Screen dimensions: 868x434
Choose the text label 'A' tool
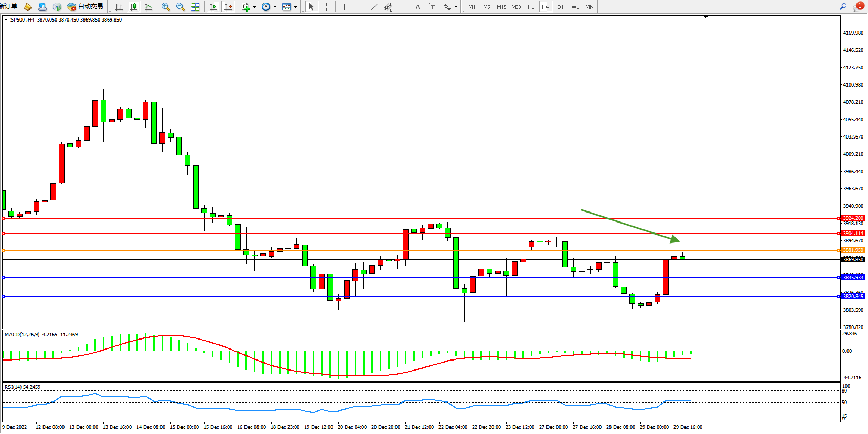click(x=417, y=7)
